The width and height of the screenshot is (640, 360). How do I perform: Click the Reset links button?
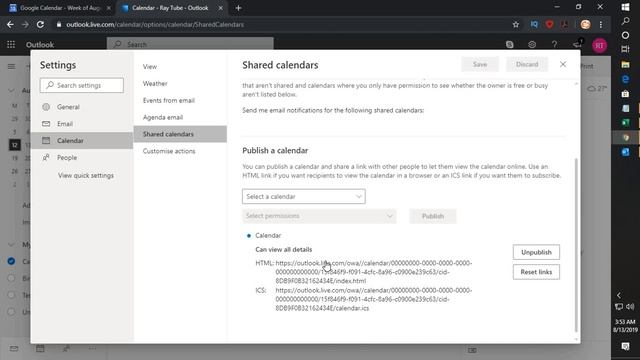536,272
